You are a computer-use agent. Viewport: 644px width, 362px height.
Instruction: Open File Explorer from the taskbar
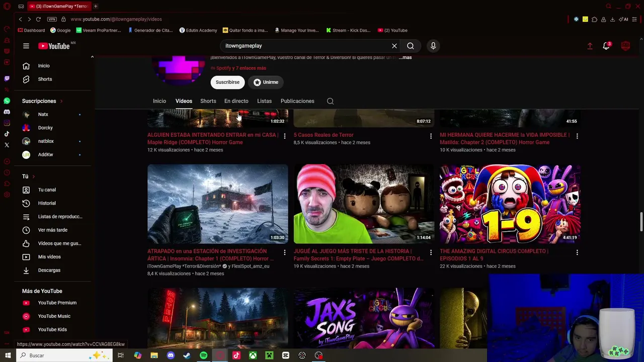click(154, 355)
